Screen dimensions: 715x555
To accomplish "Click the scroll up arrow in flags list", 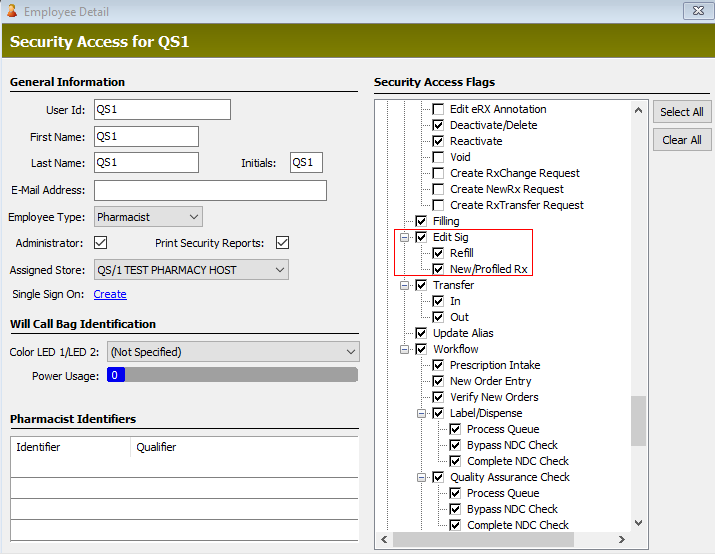I will coord(638,108).
